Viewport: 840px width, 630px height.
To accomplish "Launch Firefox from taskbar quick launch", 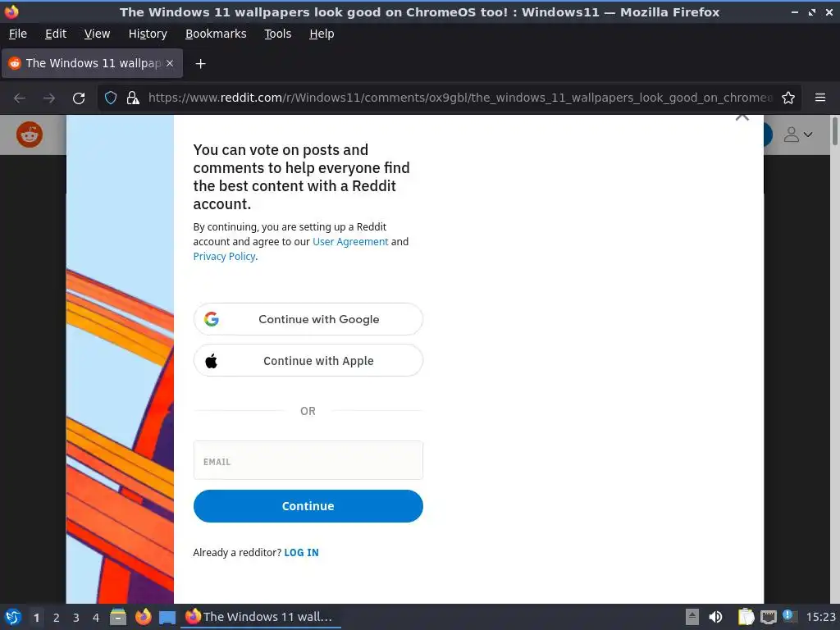I will click(x=143, y=617).
